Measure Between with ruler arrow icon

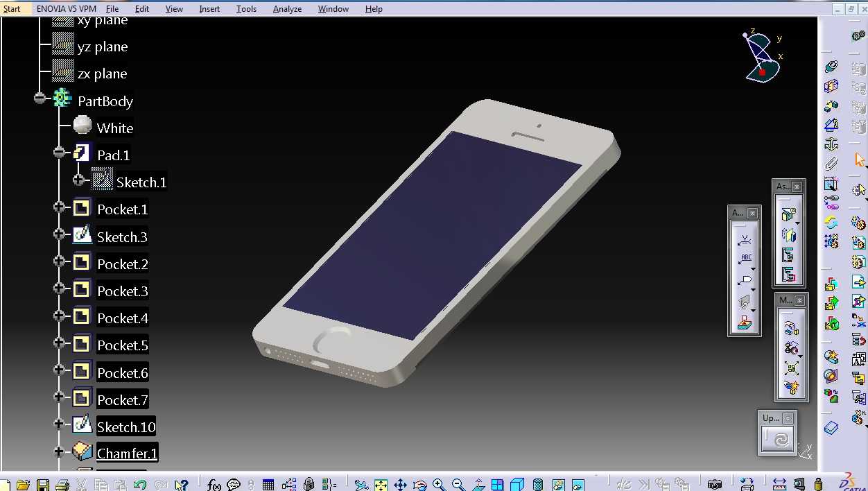[x=779, y=485]
